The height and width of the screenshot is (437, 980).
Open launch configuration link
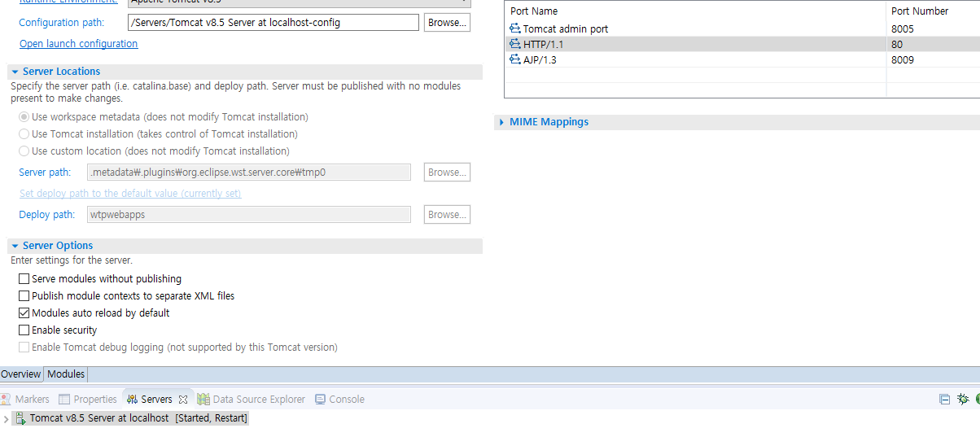pyautogui.click(x=79, y=44)
